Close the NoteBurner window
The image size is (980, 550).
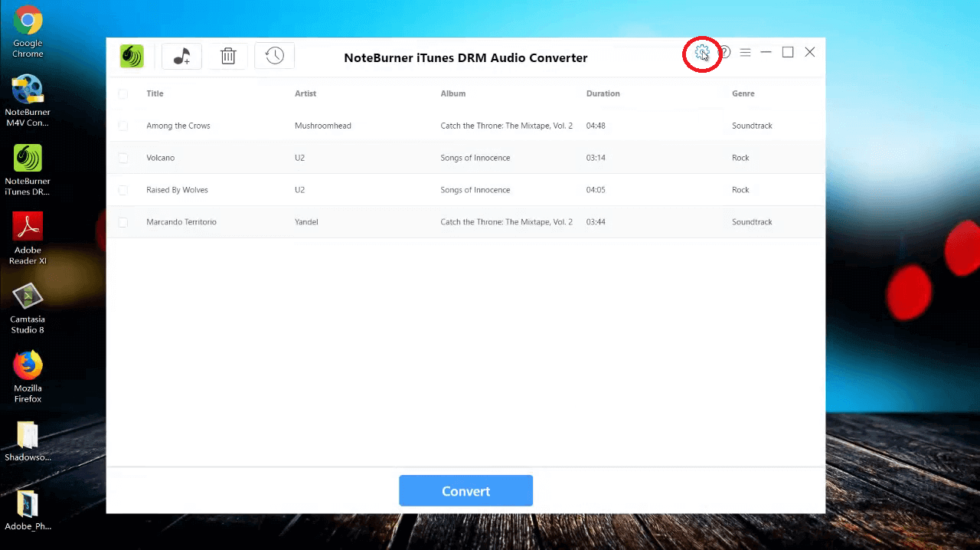click(x=810, y=52)
